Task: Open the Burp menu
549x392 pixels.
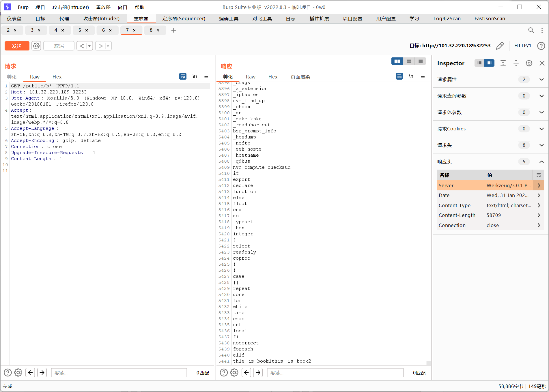Action: (x=23, y=7)
